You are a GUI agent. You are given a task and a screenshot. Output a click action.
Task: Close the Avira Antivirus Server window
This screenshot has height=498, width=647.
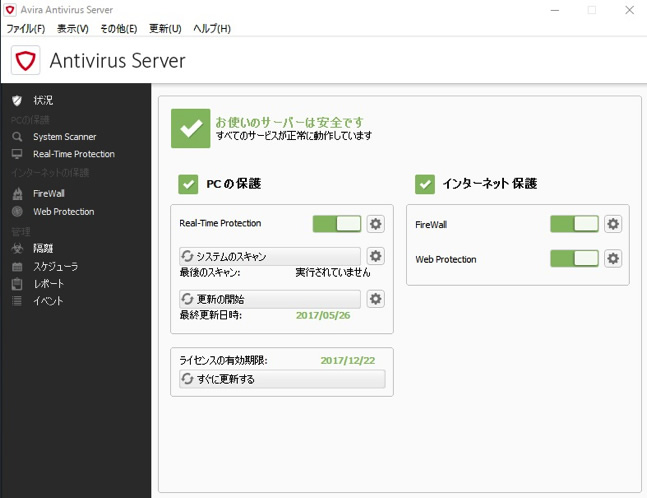(x=629, y=10)
